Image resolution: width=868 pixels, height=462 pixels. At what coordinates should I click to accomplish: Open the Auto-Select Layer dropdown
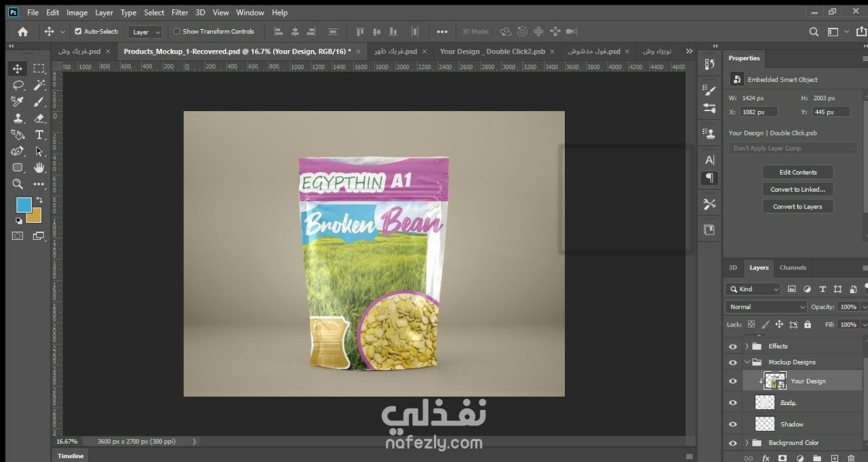pyautogui.click(x=146, y=32)
